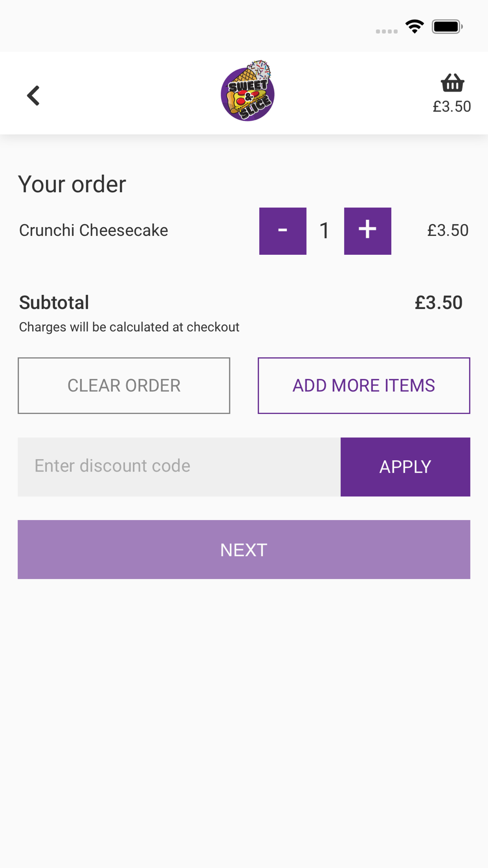The image size is (488, 868).
Task: Click the £3.50 basket total in header
Action: [452, 106]
